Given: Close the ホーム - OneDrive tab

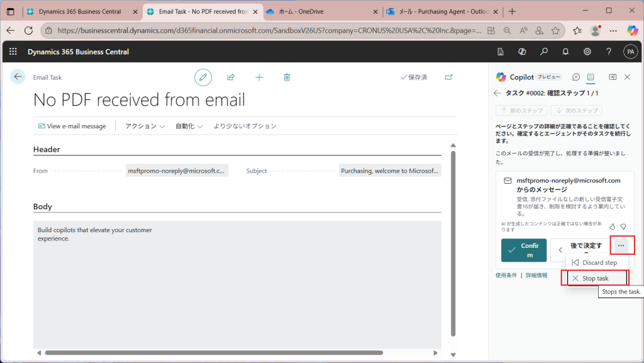Looking at the screenshot, I should (375, 12).
